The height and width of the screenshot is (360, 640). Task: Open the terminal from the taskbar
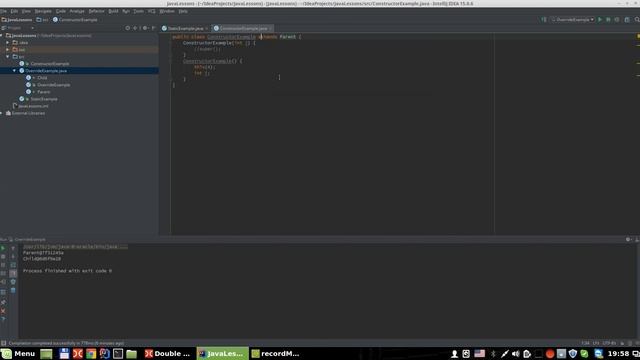118,353
